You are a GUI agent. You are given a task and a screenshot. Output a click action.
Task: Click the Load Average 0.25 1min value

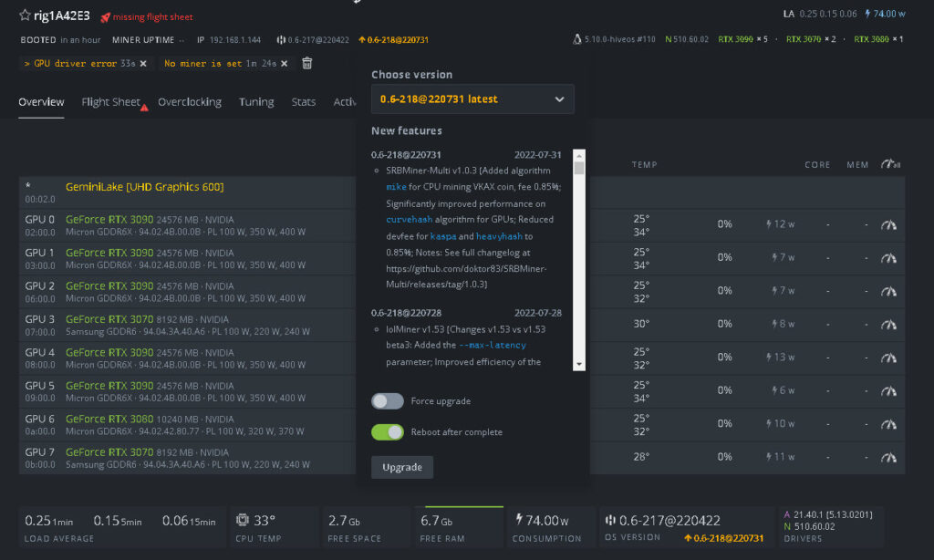[x=49, y=521]
